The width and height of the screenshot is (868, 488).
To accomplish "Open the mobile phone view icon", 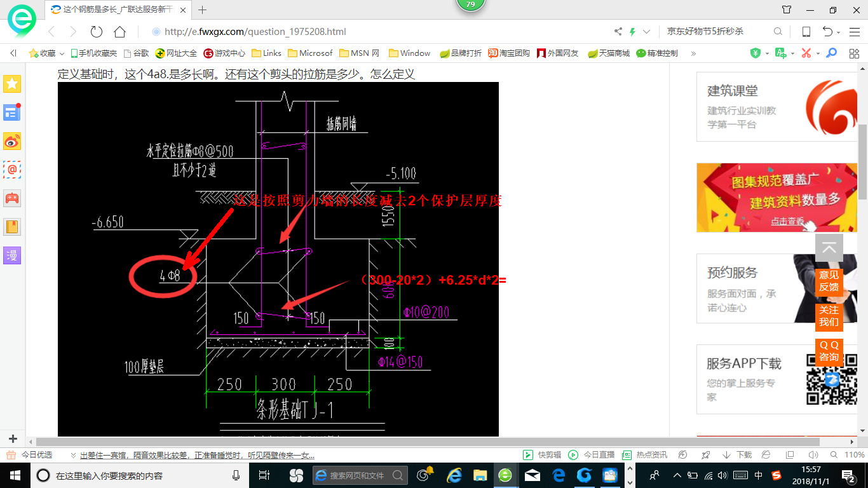I will pos(806,32).
